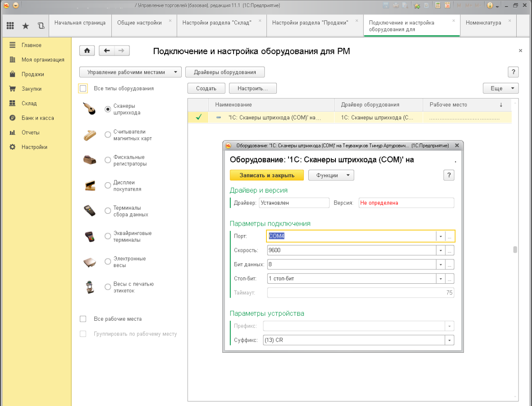Select 'Эквайринговые терминалы' radio button
The width and height of the screenshot is (532, 406).
[108, 236]
